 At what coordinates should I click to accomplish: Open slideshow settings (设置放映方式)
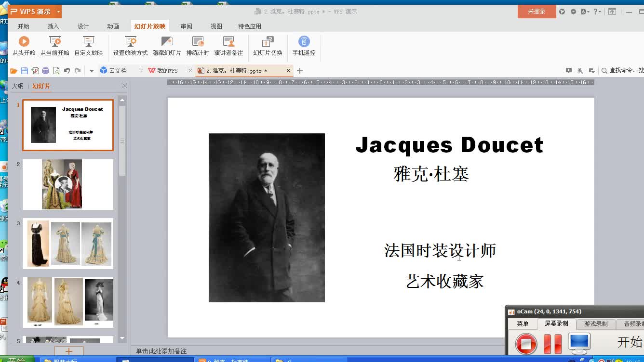click(x=130, y=46)
